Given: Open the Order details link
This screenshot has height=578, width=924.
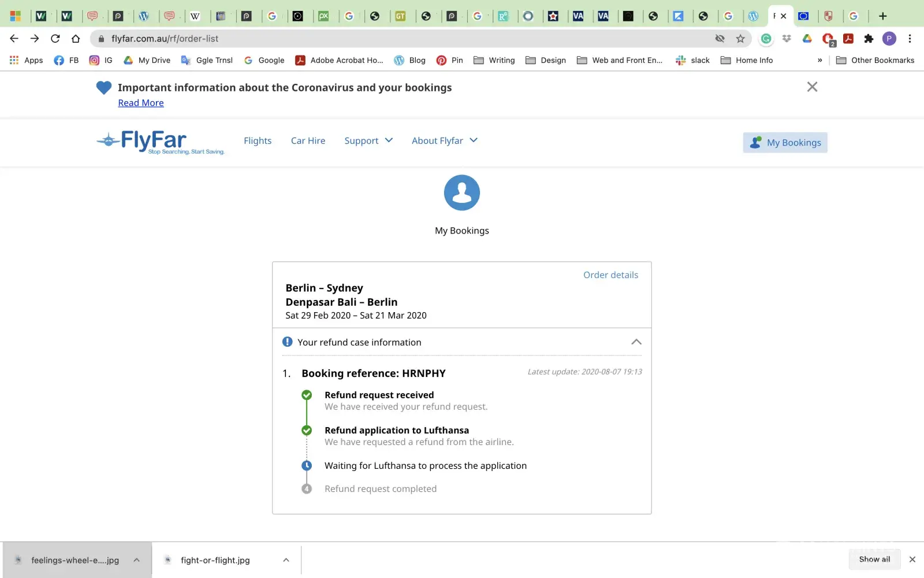Looking at the screenshot, I should (x=610, y=275).
